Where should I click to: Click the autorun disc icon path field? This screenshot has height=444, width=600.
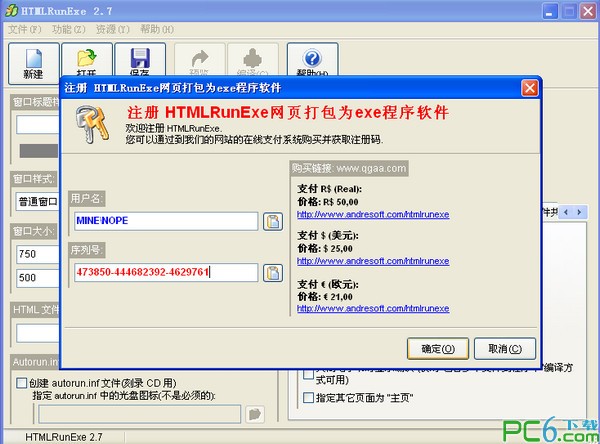140,414
